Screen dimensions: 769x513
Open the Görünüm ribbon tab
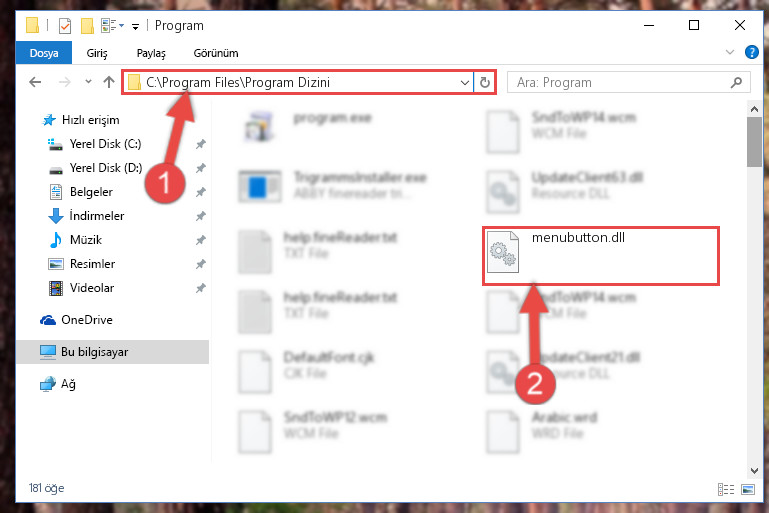tap(216, 53)
